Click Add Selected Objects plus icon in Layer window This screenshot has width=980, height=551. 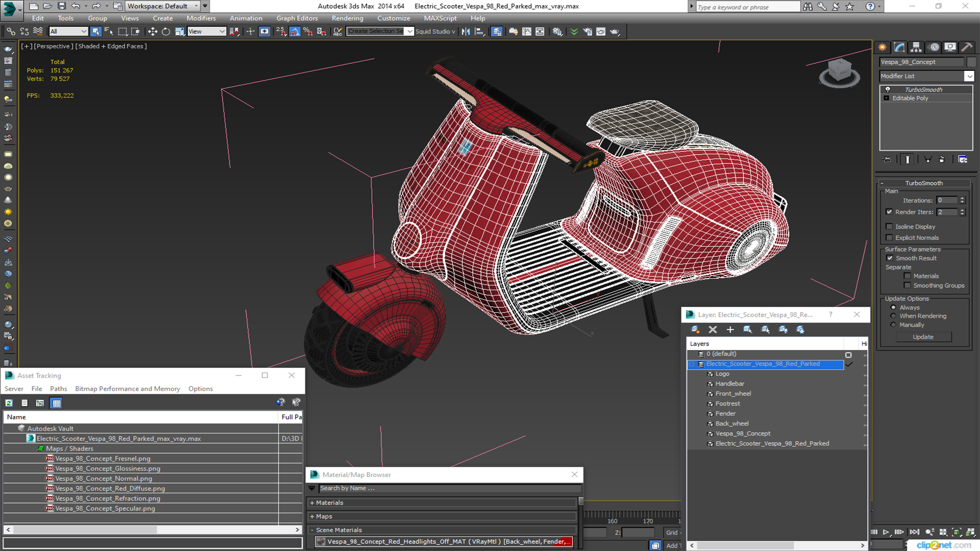pos(730,330)
